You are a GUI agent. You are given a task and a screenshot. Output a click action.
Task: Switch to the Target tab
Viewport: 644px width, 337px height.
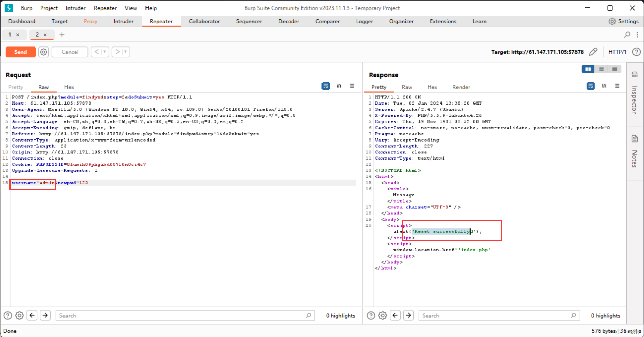point(60,21)
